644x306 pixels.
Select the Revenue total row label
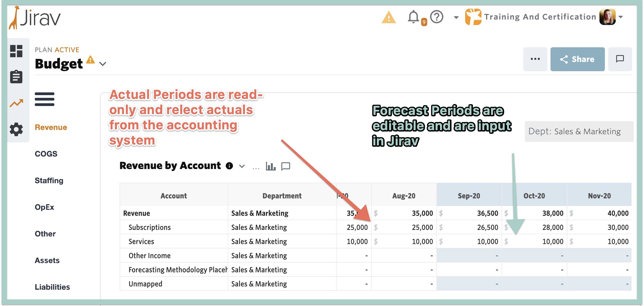click(136, 213)
